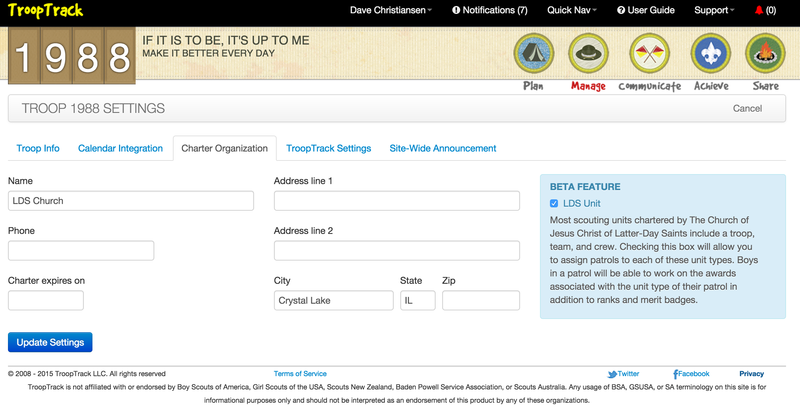This screenshot has width=800, height=418.
Task: Click the red alarm bell icon
Action: pos(759,10)
